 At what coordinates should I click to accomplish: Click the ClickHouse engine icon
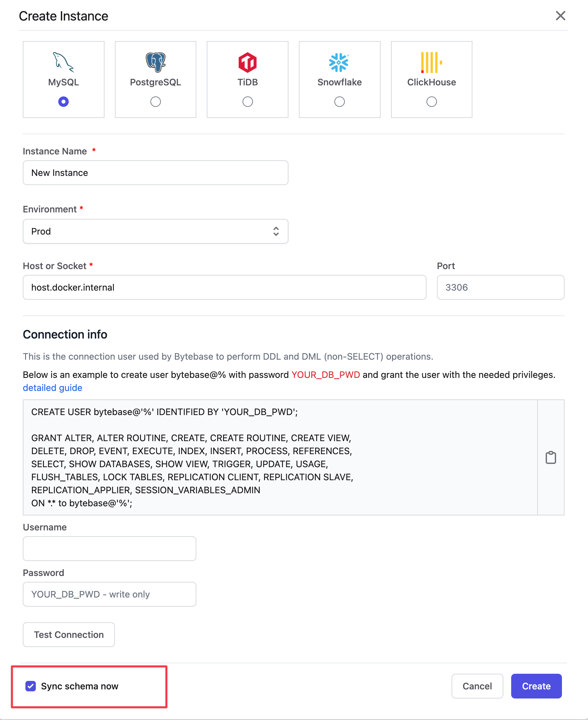click(431, 63)
